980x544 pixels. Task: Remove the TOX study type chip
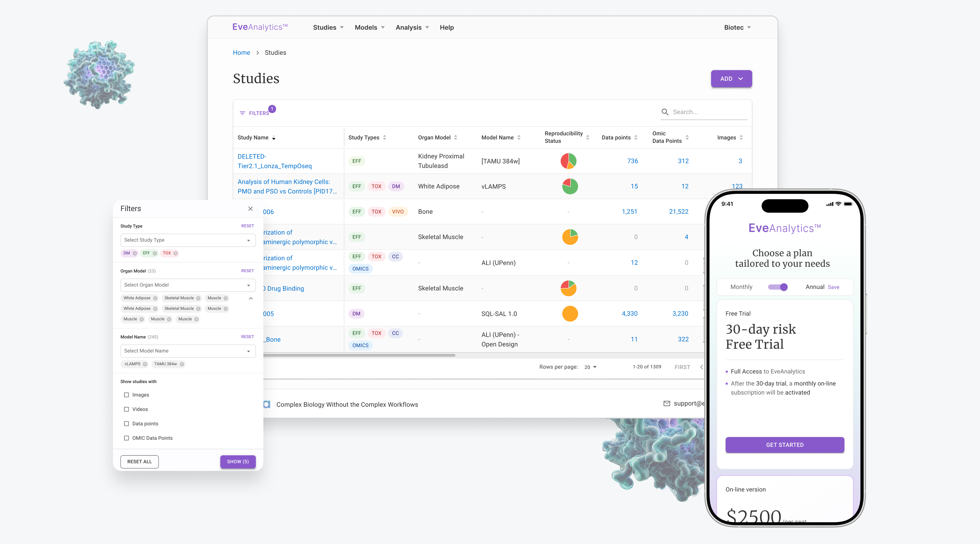pyautogui.click(x=175, y=253)
